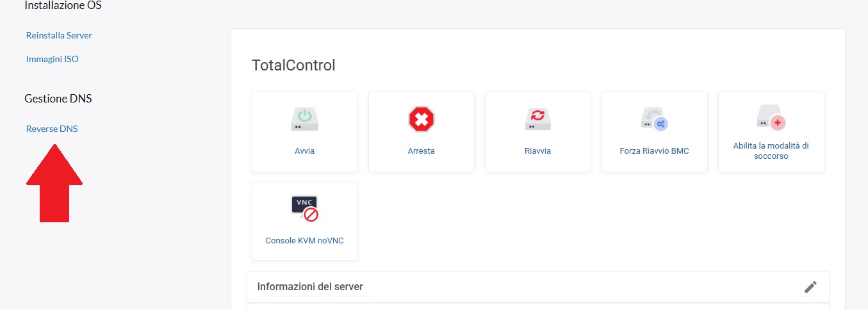Click the Forza Riavvio BMC label
This screenshot has height=310, width=868.
pyautogui.click(x=654, y=151)
